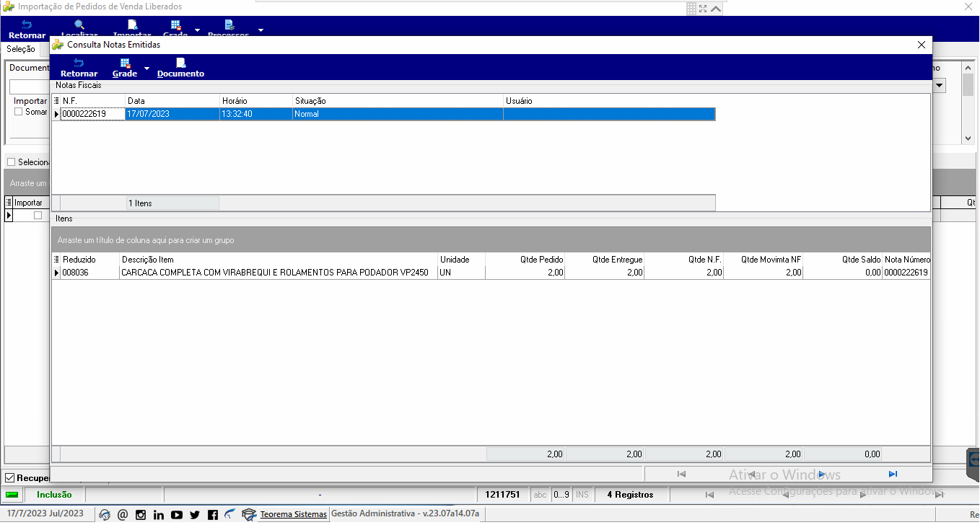Select item code cell 008036
980x525 pixels.
pos(89,273)
